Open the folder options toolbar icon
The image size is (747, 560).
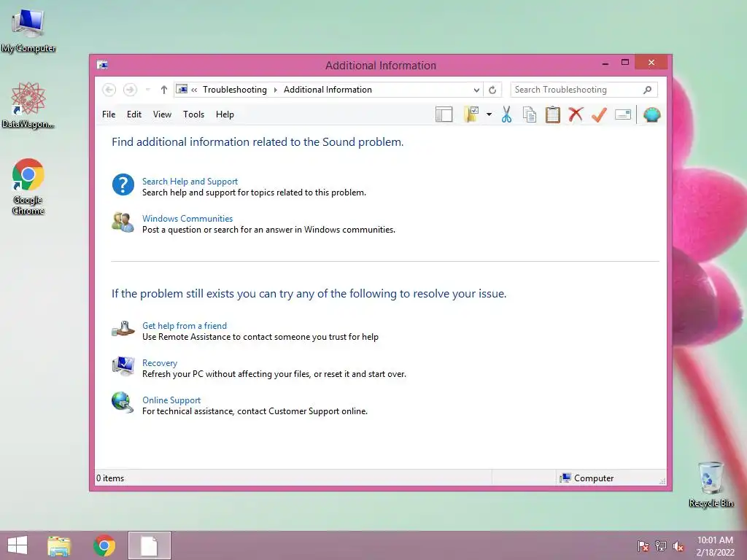tap(471, 114)
